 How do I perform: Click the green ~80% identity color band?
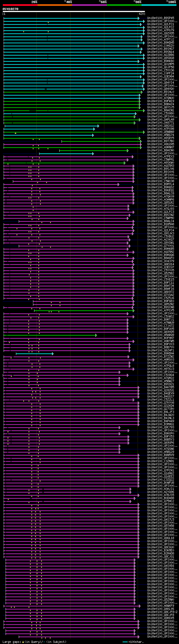click(124, 5)
